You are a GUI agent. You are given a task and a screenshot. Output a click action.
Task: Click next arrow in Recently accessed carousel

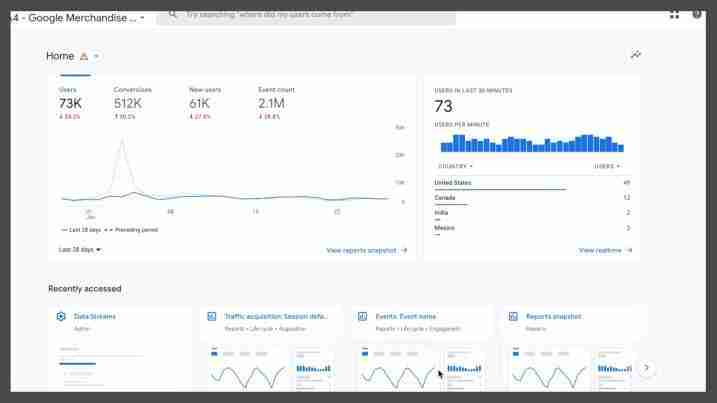[x=646, y=368]
